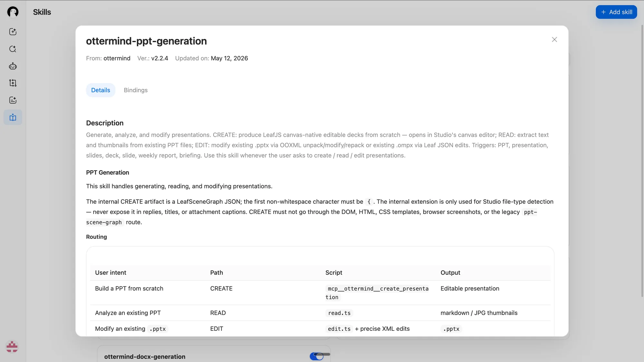Click the 'Analyze an existing PPT' cell
Screen dimensions: 644x362
click(x=128, y=313)
